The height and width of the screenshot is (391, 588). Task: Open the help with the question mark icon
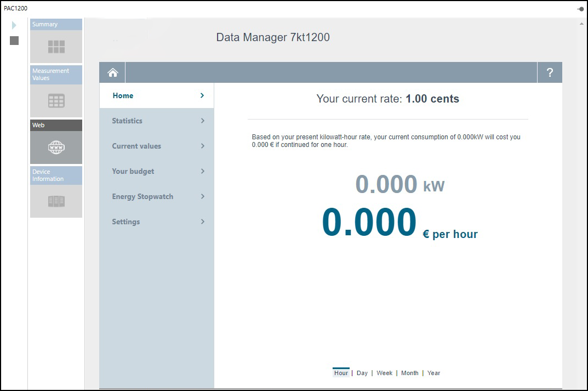(550, 72)
